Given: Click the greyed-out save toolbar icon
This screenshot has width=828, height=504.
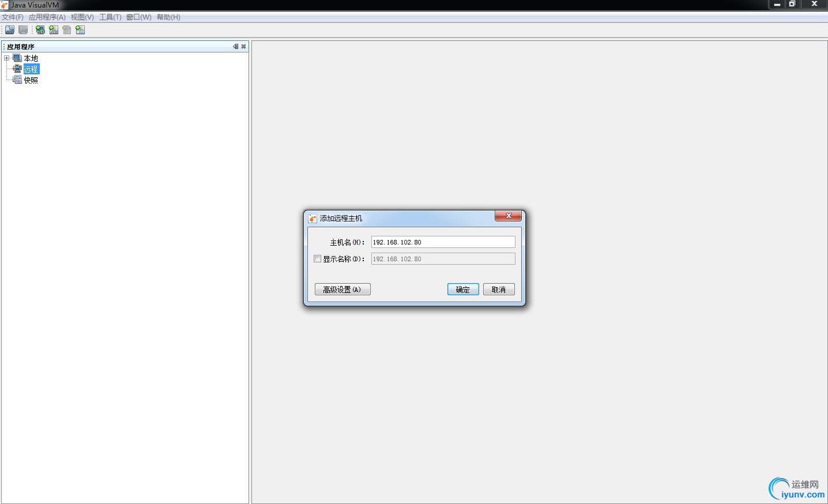Looking at the screenshot, I should point(23,30).
